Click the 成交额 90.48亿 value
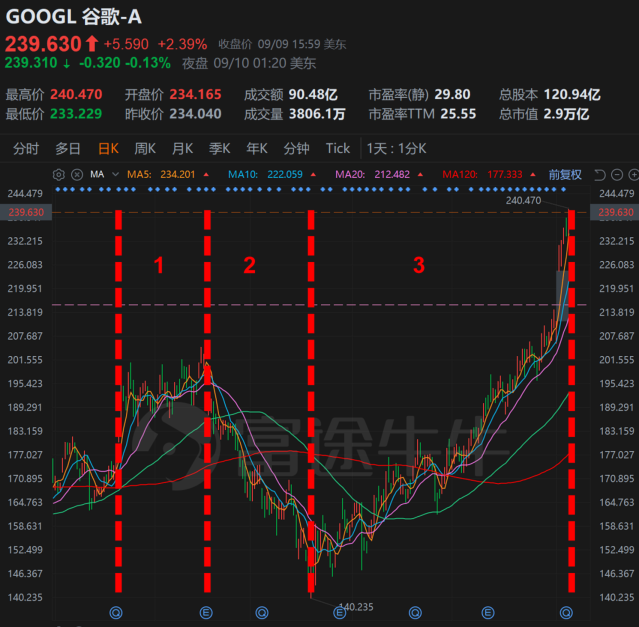The image size is (639, 627). (x=313, y=95)
